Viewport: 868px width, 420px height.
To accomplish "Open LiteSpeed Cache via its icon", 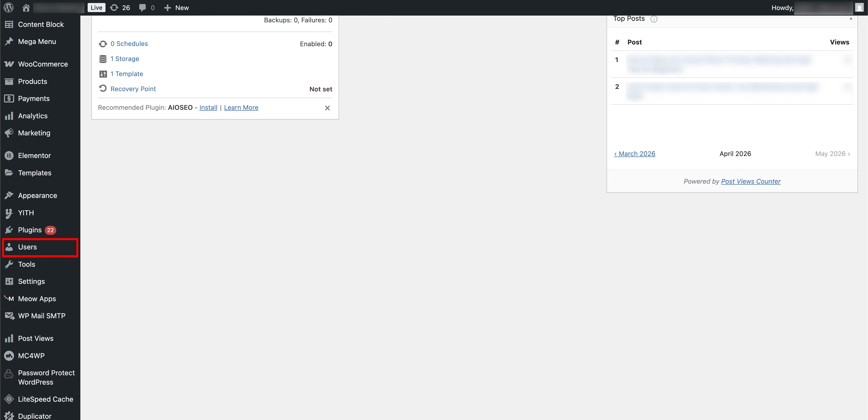I will pos(9,399).
